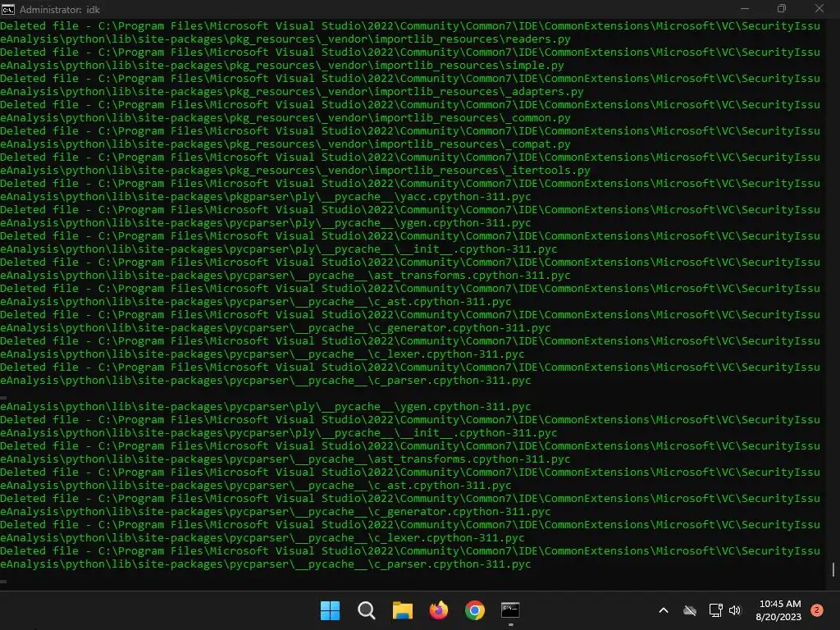Image resolution: width=840 pixels, height=630 pixels.
Task: Click the line ending with _itertools.py
Action: pyautogui.click(x=295, y=171)
